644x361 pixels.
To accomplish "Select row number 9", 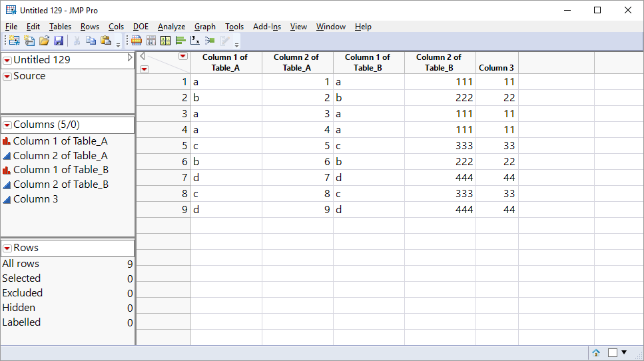I will click(163, 209).
